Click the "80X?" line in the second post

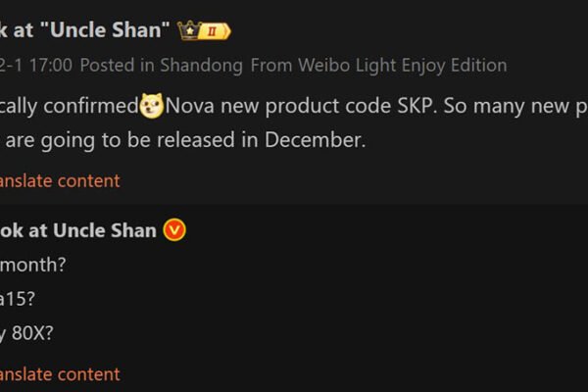[x=32, y=333]
